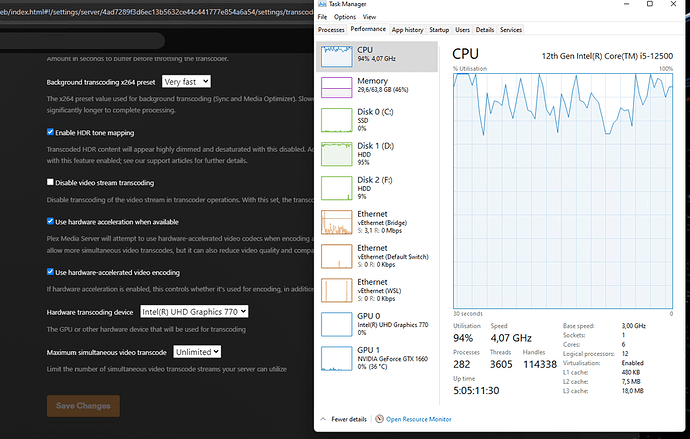Click Save Changes in Plex settings
Image resolution: width=690 pixels, height=439 pixels.
tap(83, 406)
